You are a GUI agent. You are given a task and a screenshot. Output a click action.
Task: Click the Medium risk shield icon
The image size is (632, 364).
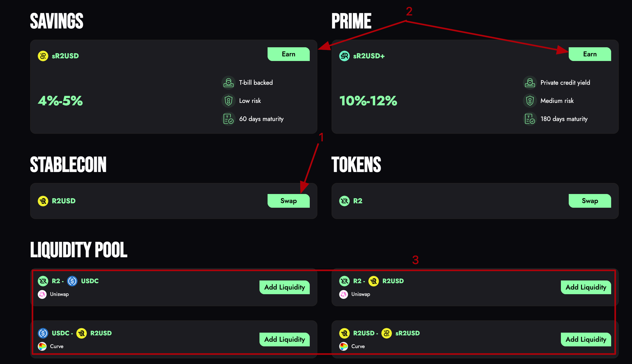[530, 101]
